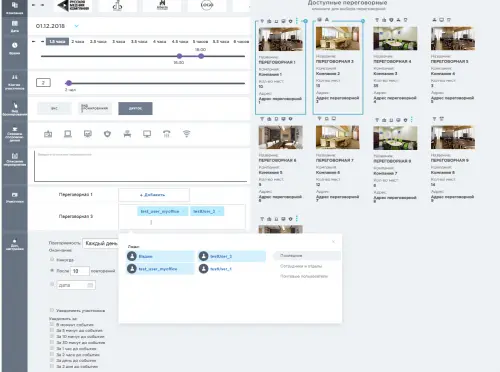Open the services and equipment section in sidebar

[14, 134]
